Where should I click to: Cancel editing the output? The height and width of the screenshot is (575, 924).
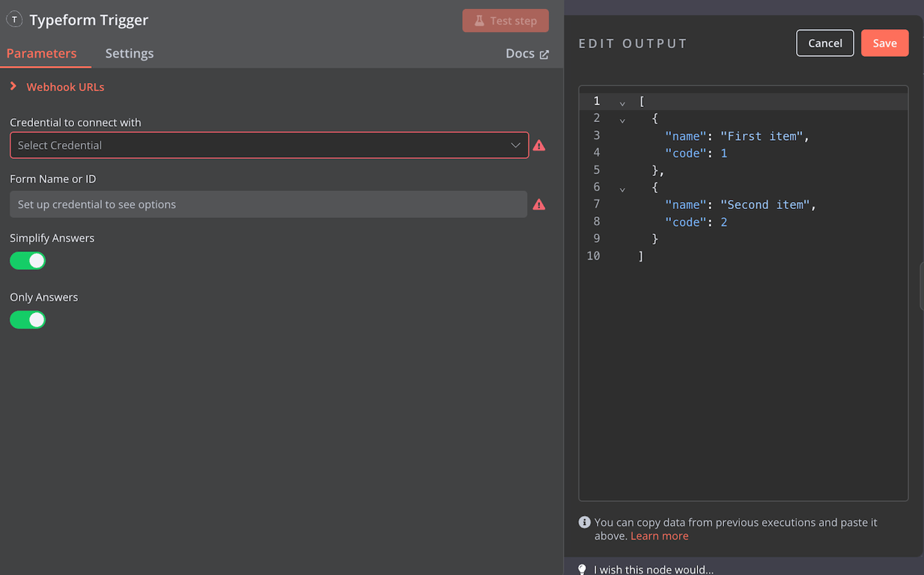tap(825, 43)
